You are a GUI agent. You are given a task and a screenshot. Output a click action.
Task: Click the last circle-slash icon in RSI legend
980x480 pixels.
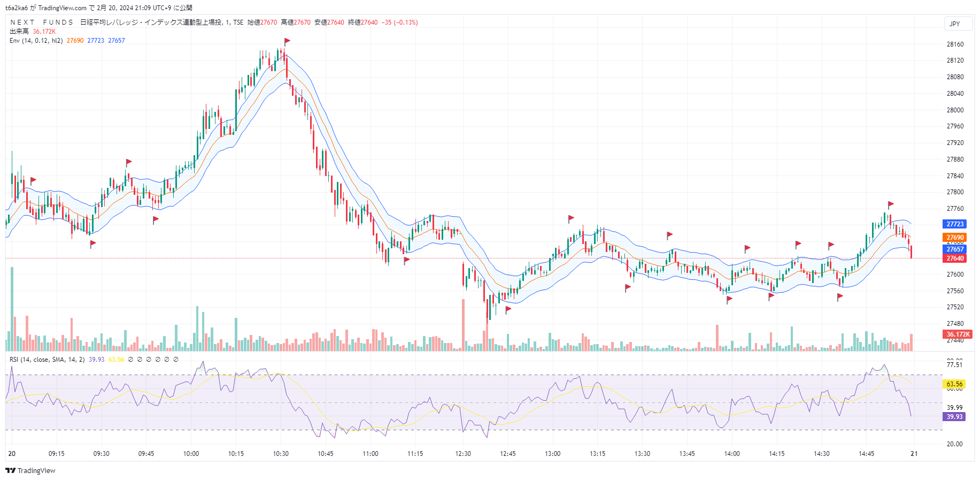click(x=176, y=360)
